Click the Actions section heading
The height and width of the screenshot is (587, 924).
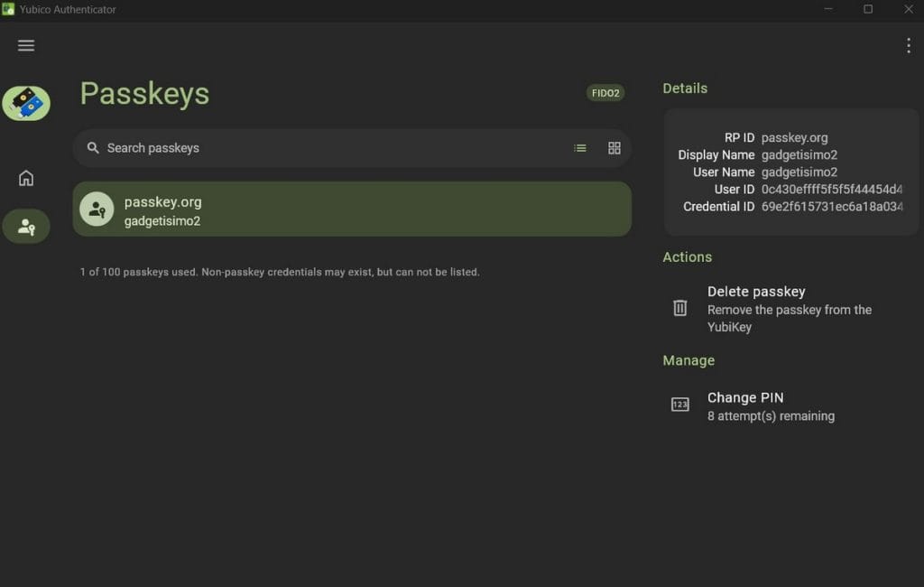[687, 257]
